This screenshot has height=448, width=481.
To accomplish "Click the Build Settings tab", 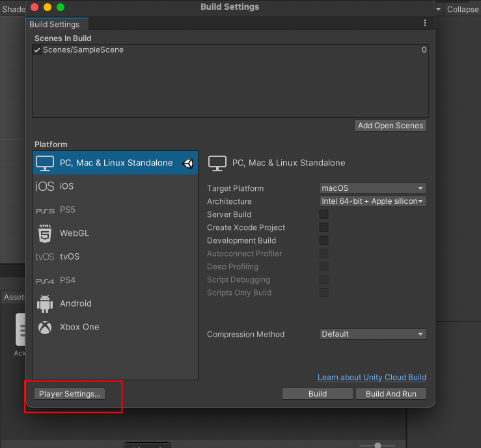I will (x=55, y=24).
